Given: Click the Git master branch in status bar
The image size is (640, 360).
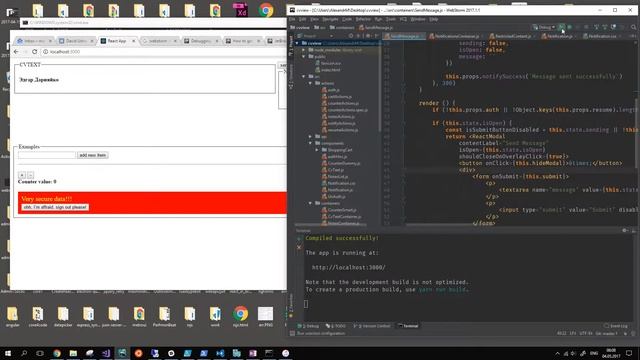Looking at the screenshot, I should (x=606, y=333).
